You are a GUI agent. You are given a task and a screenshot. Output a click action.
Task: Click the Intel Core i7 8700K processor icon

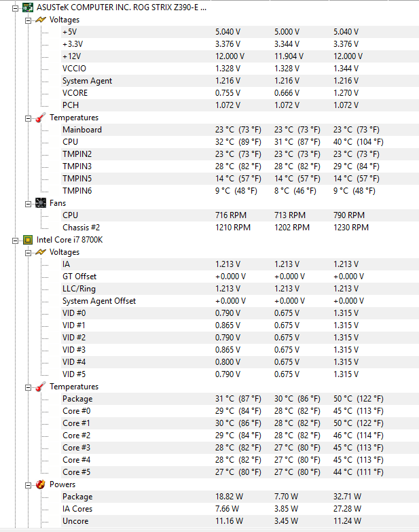[x=28, y=240]
